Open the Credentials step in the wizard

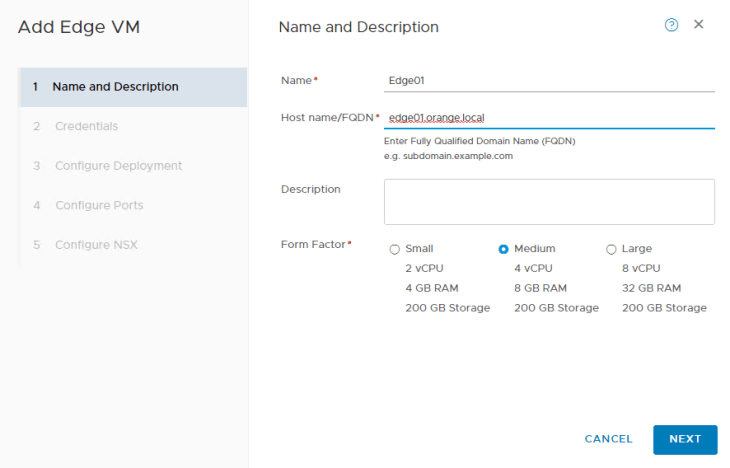tap(86, 126)
